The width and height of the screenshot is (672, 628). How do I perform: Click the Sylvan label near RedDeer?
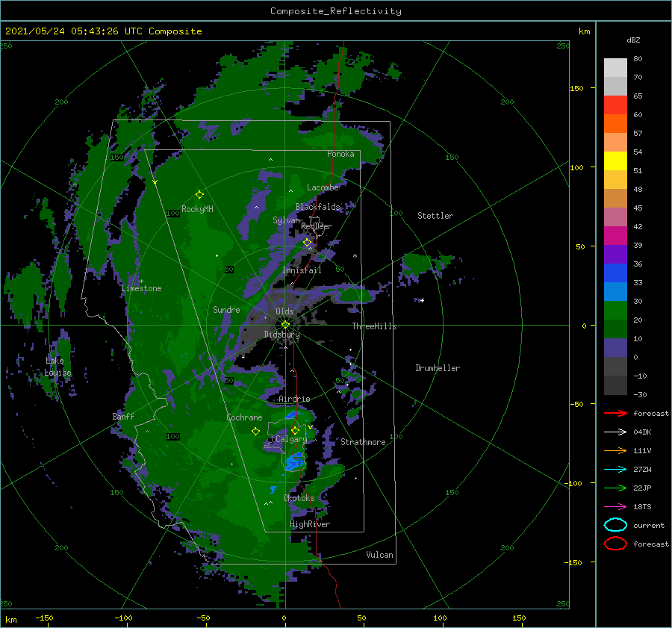click(286, 220)
